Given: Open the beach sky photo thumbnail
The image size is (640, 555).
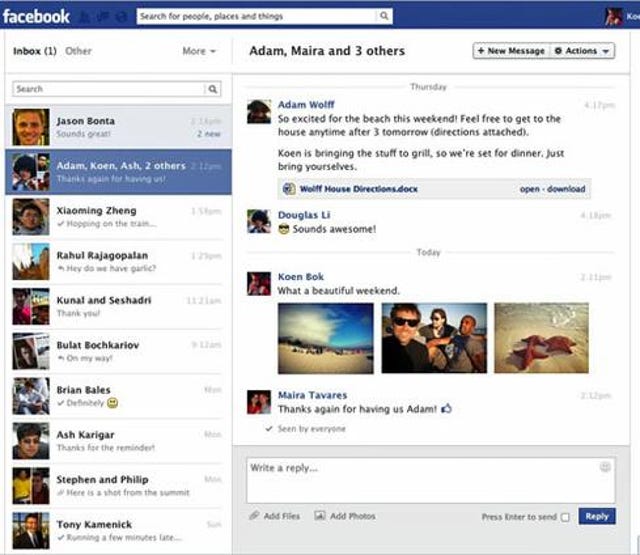Looking at the screenshot, I should click(326, 338).
